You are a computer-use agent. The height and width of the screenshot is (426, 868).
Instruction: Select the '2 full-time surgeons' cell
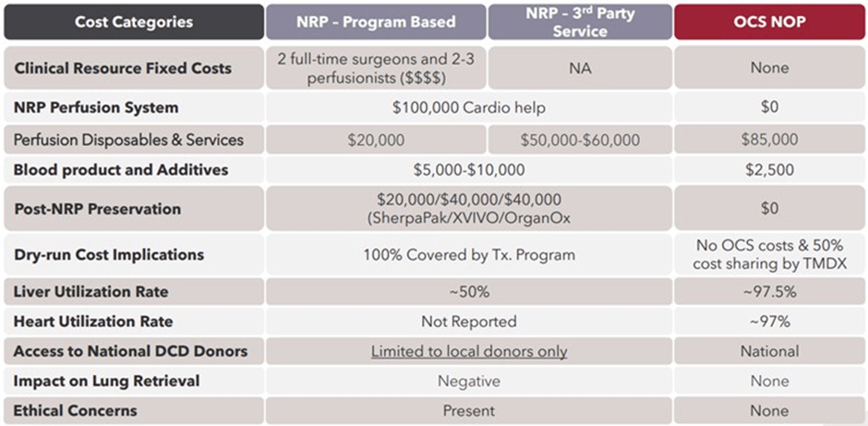pos(375,68)
